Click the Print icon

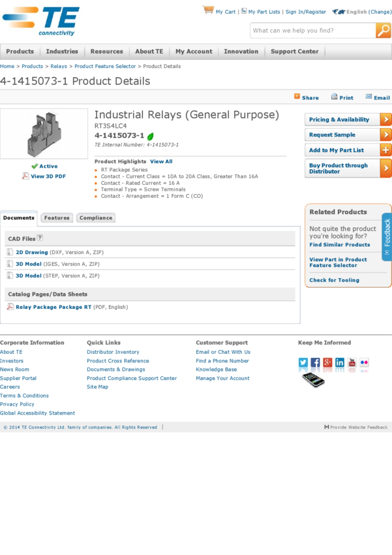334,97
